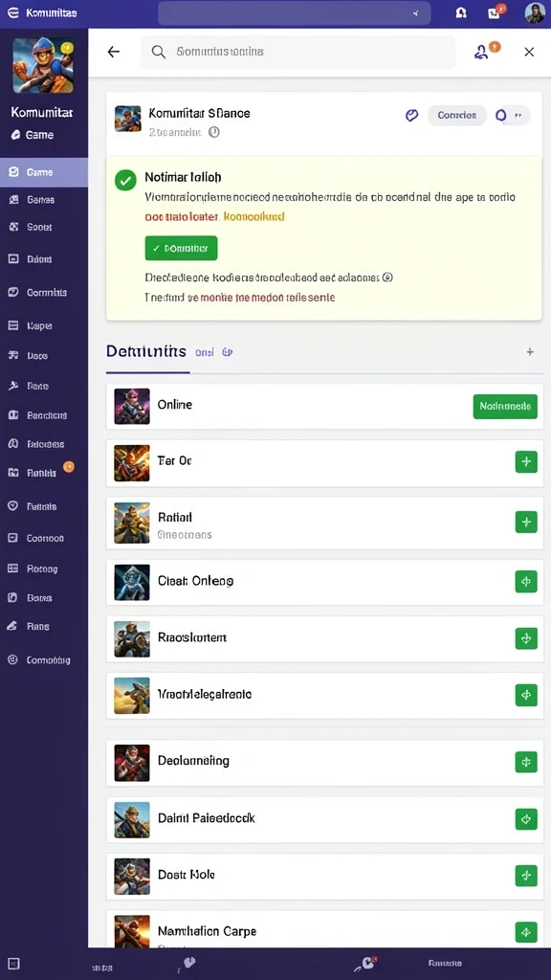Click the green checkmark Komuntar button

(x=181, y=248)
